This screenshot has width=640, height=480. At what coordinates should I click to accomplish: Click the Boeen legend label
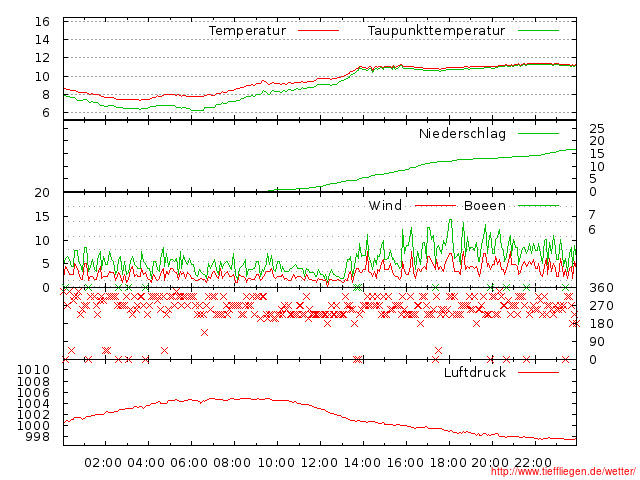coord(484,205)
